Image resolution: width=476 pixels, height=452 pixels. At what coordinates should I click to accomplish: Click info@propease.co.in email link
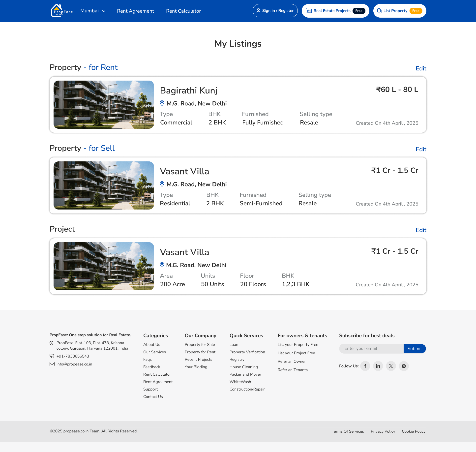(x=74, y=364)
